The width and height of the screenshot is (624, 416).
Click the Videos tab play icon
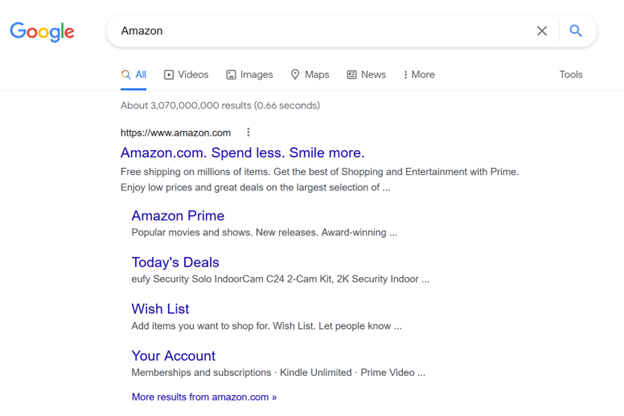[169, 75]
